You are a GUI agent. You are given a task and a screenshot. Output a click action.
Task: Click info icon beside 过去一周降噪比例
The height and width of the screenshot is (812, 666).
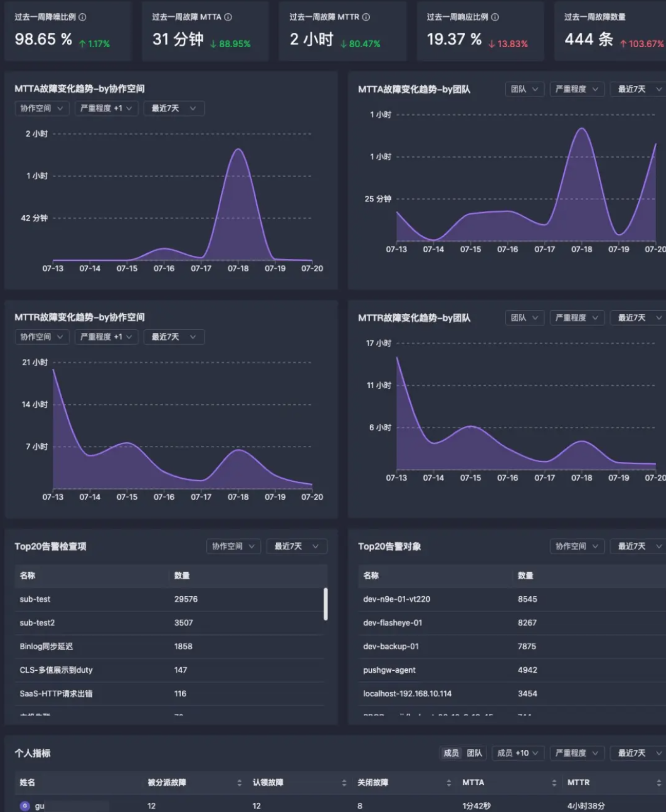click(82, 17)
